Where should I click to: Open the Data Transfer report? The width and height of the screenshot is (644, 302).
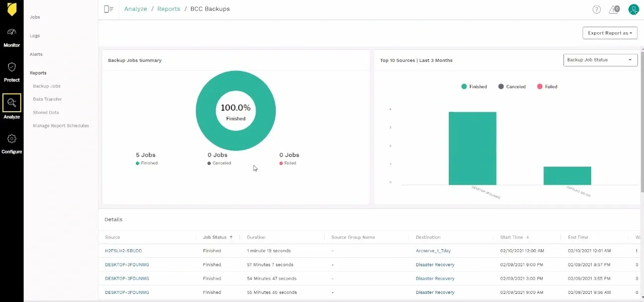click(x=47, y=99)
